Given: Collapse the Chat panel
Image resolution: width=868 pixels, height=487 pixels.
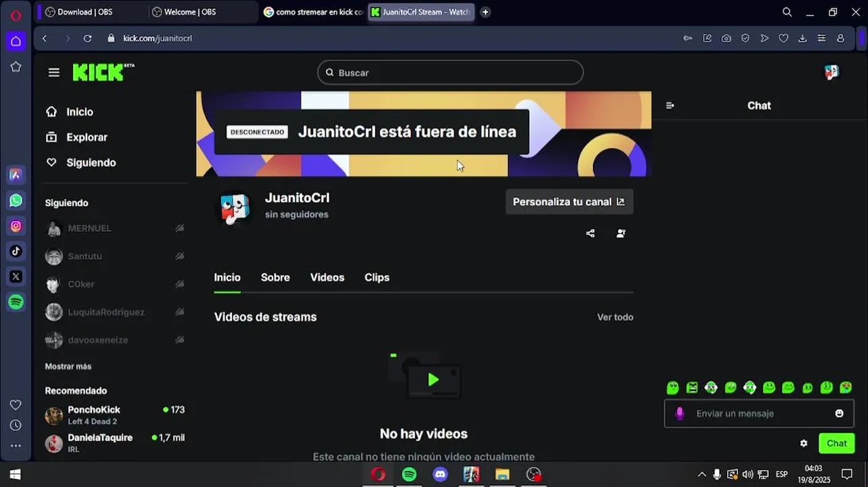Looking at the screenshot, I should pyautogui.click(x=670, y=106).
